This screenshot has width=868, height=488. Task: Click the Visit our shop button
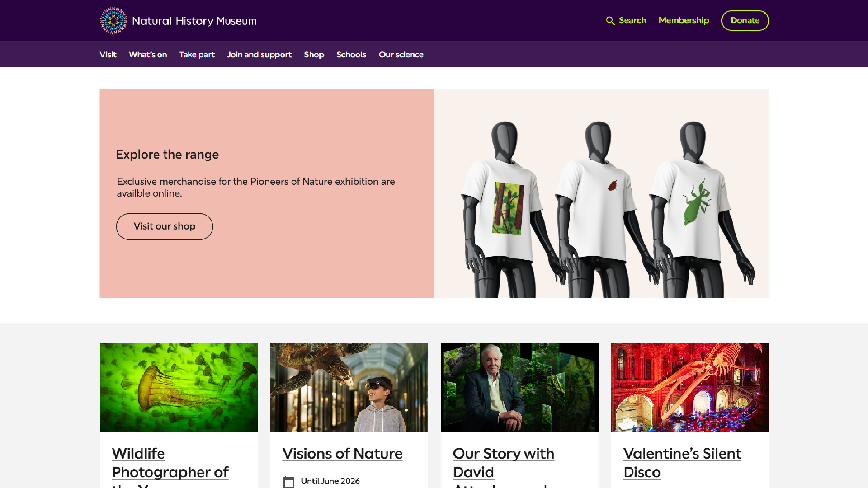coord(165,226)
